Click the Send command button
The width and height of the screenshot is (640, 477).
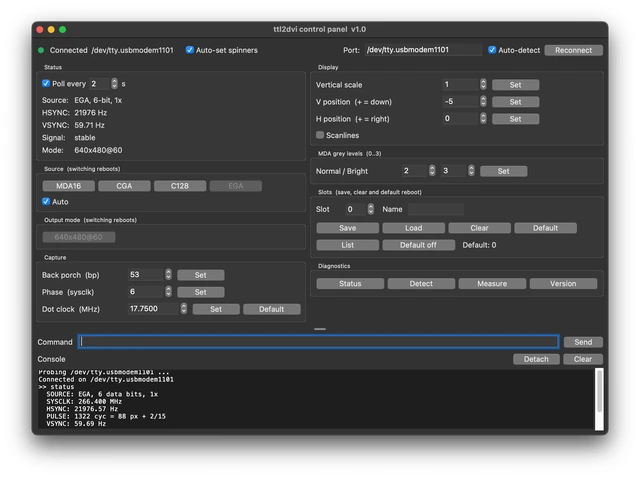tap(583, 342)
